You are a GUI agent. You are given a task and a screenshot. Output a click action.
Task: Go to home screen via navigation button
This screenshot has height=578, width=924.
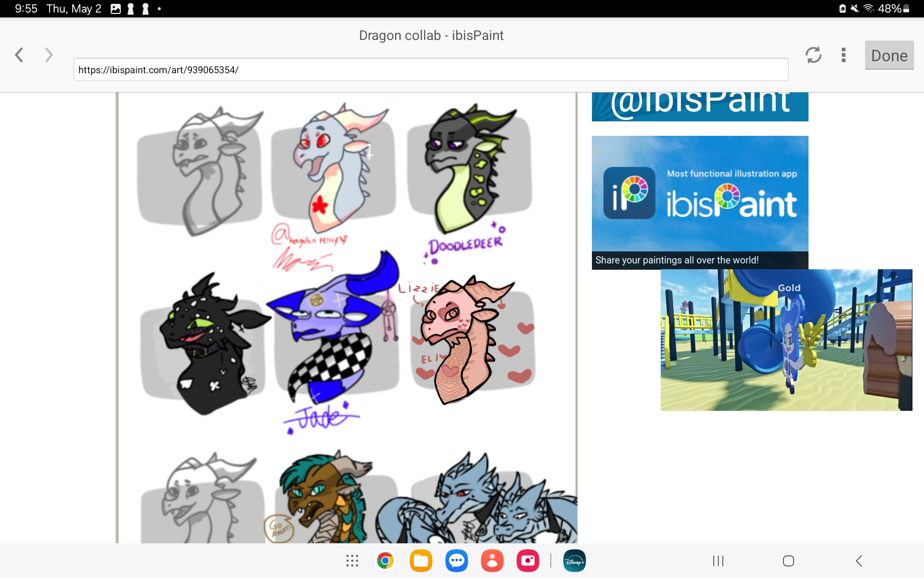pyautogui.click(x=788, y=561)
